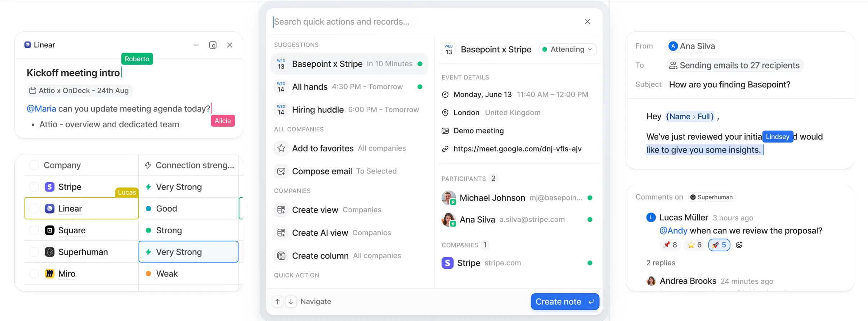Choose Create column action

click(x=349, y=256)
